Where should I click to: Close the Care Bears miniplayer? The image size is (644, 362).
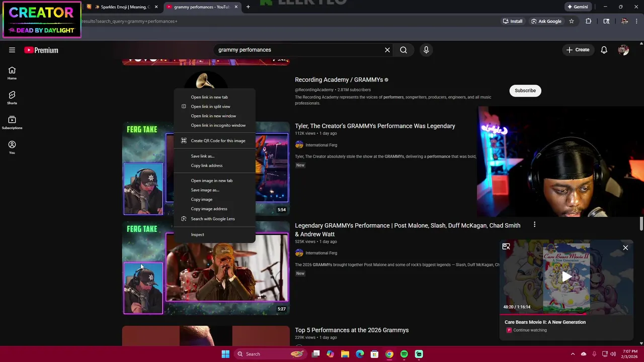point(625,247)
